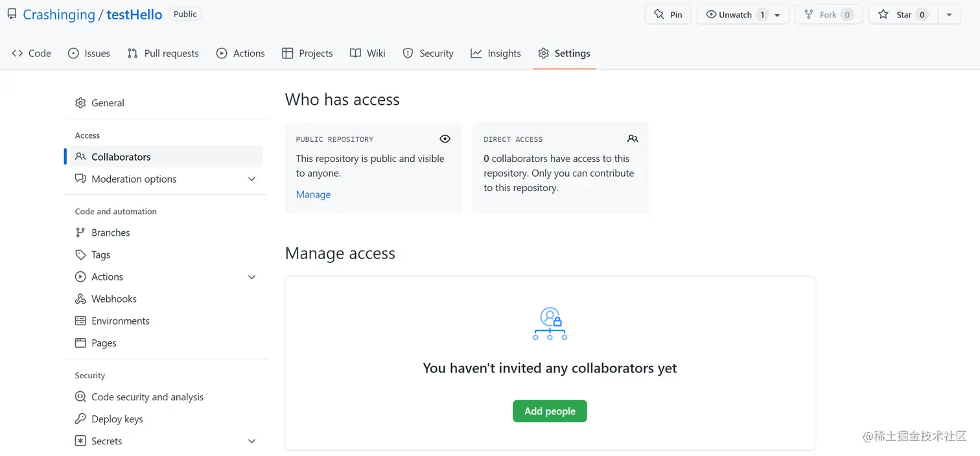Fork the repository
Viewport: 980px width, 456px height.
(x=828, y=14)
